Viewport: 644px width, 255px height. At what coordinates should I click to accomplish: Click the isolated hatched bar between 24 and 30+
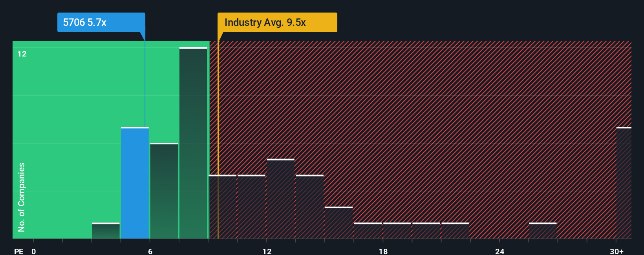pyautogui.click(x=543, y=231)
